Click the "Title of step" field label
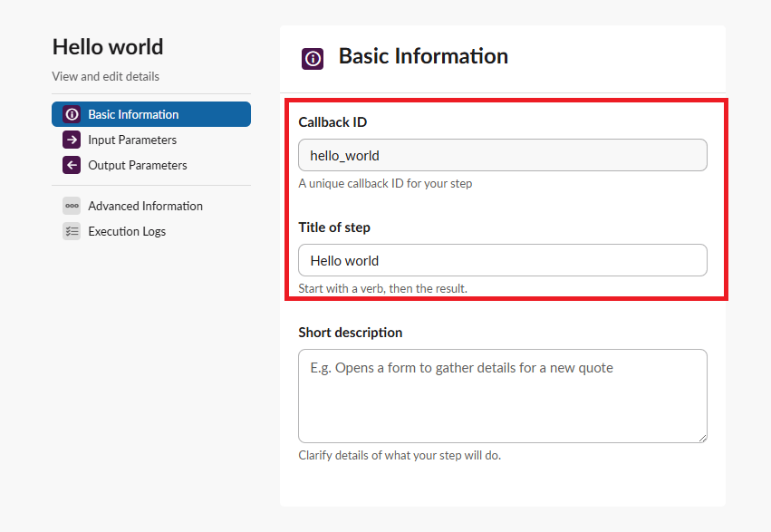771x532 pixels. 334,227
